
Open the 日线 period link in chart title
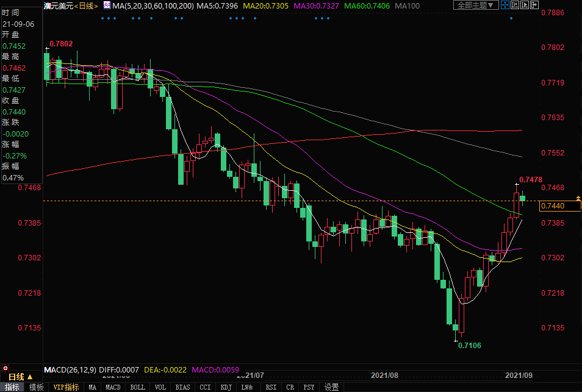[85, 5]
